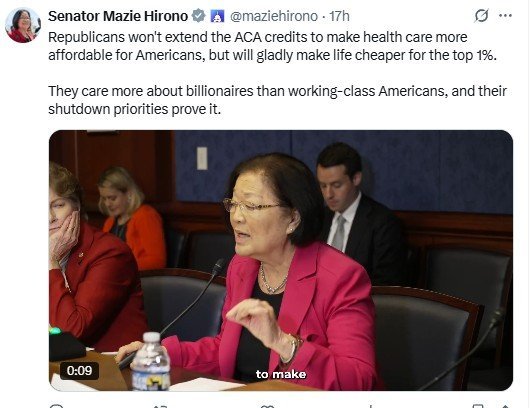Click the blue verified checkmark badge

coord(199,16)
